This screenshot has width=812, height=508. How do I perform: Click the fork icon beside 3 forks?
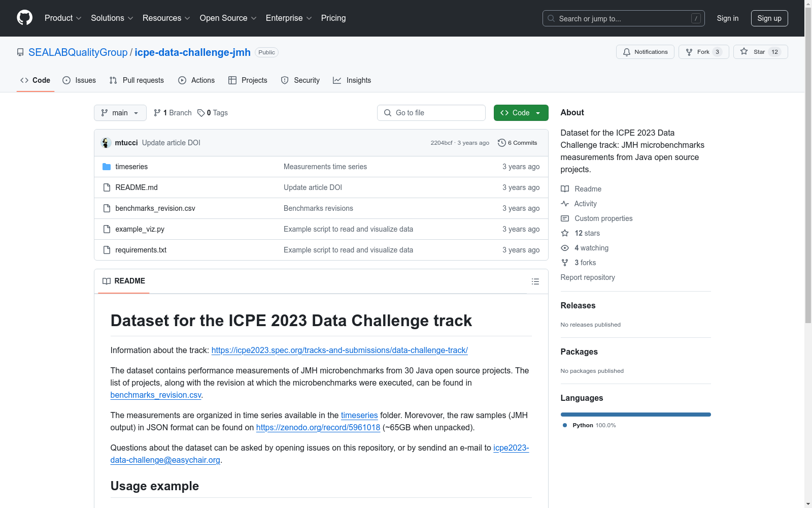[x=565, y=263]
